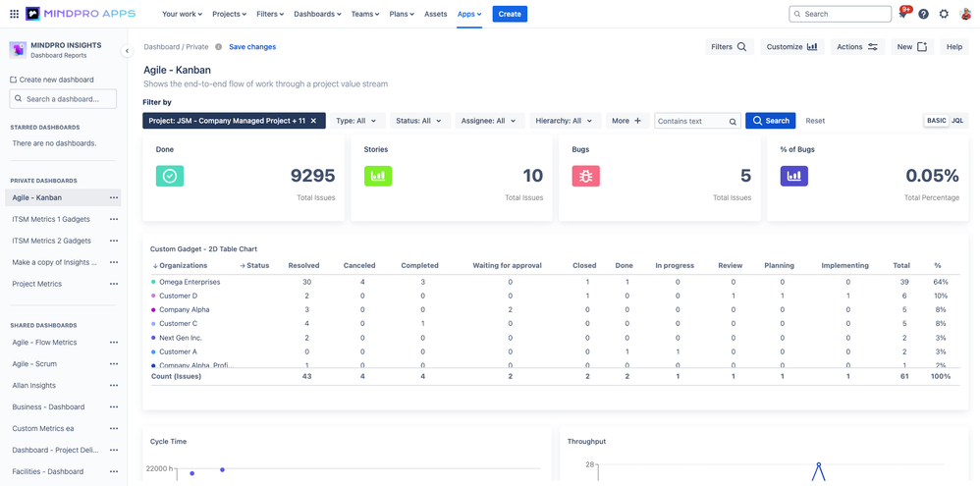Open the Plans menu
The width and height of the screenshot is (980, 486).
pyautogui.click(x=402, y=14)
